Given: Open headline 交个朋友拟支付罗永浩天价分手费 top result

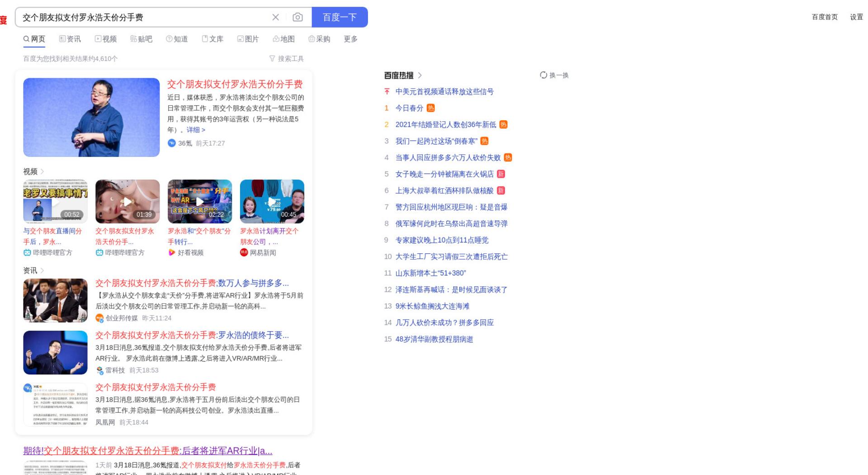Looking at the screenshot, I should pos(235,84).
